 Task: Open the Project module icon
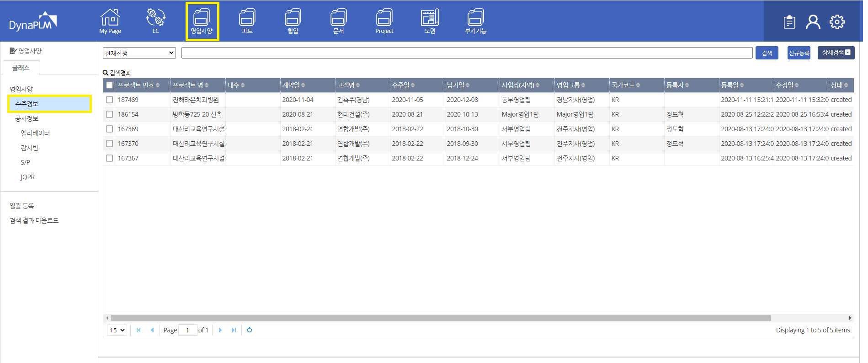(x=384, y=21)
